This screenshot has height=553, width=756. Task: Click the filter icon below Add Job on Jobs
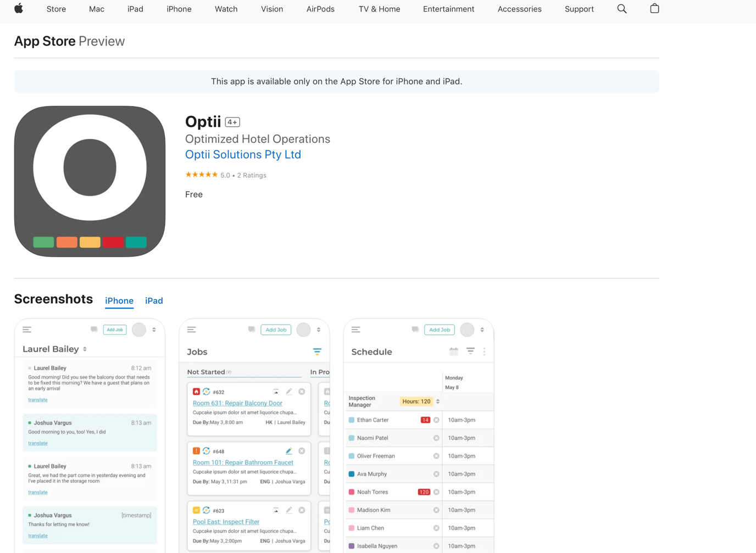(x=317, y=351)
